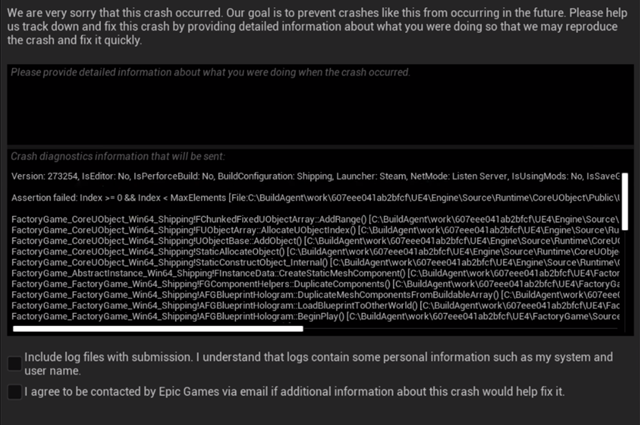This screenshot has height=425, width=640.
Task: Enable Include log files with submission checkbox
Action: pyautogui.click(x=15, y=363)
